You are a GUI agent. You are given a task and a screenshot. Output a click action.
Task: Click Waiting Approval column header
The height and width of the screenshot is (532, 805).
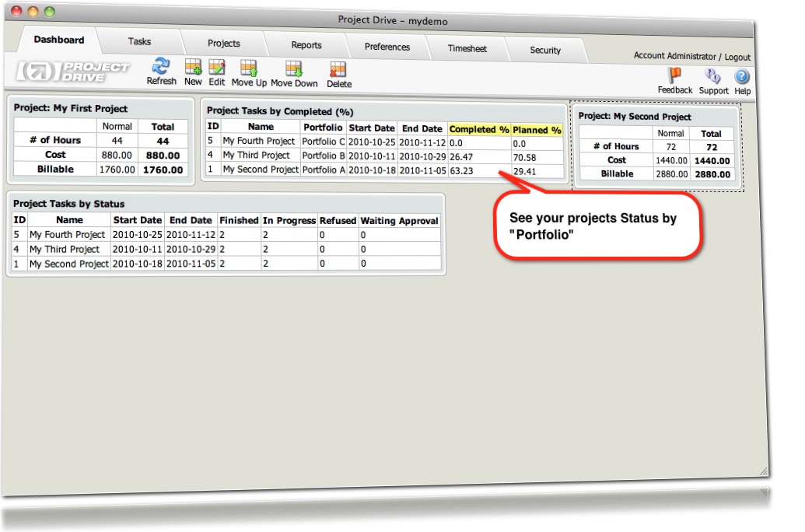(400, 221)
